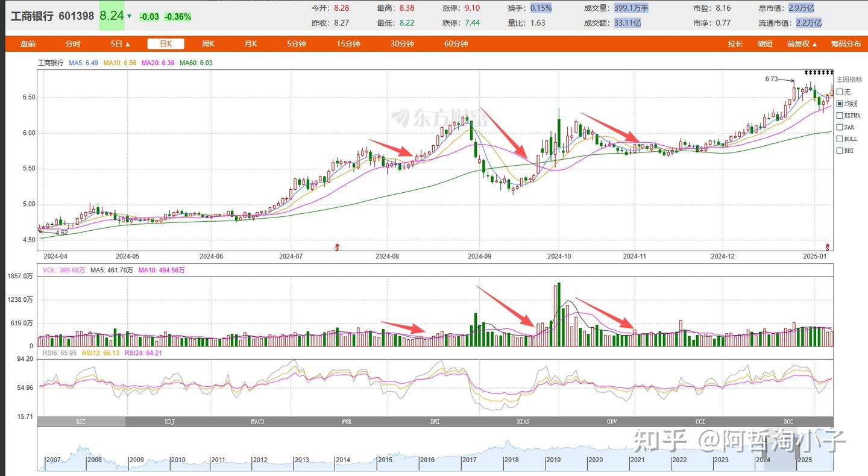
Task: Show the 5分钟 chart
Action: (x=297, y=44)
